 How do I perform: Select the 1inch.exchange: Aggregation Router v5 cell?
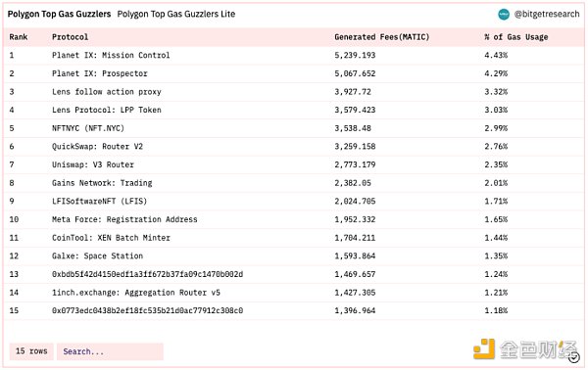tap(136, 293)
